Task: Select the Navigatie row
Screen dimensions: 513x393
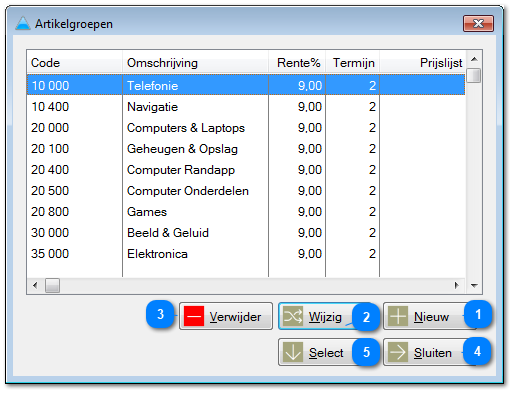Action: click(246, 107)
